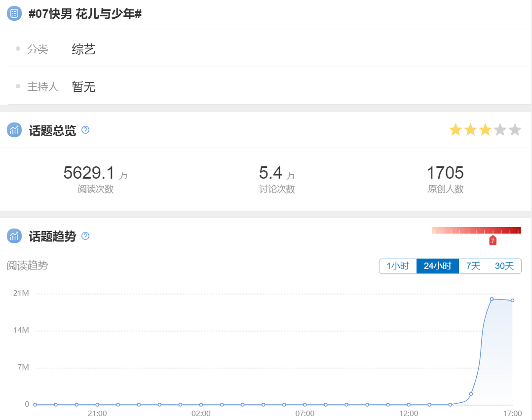Screen dimensions: 532x420
Task: Click the 综艺 category value
Action: tap(83, 49)
